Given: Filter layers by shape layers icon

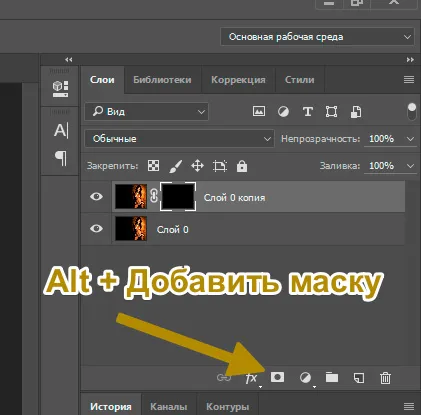Looking at the screenshot, I should pyautogui.click(x=331, y=112).
